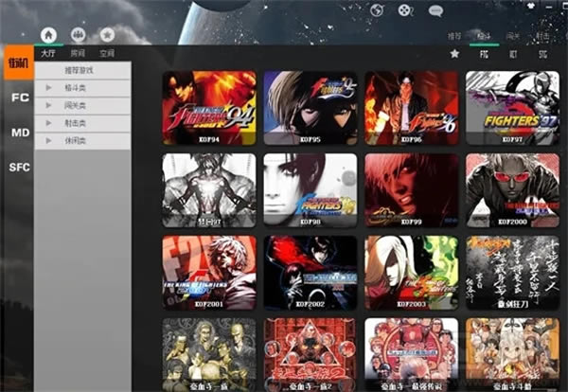Open the calligraphy game thumbnail beside KOF2003
The height and width of the screenshot is (392, 568).
point(512,273)
